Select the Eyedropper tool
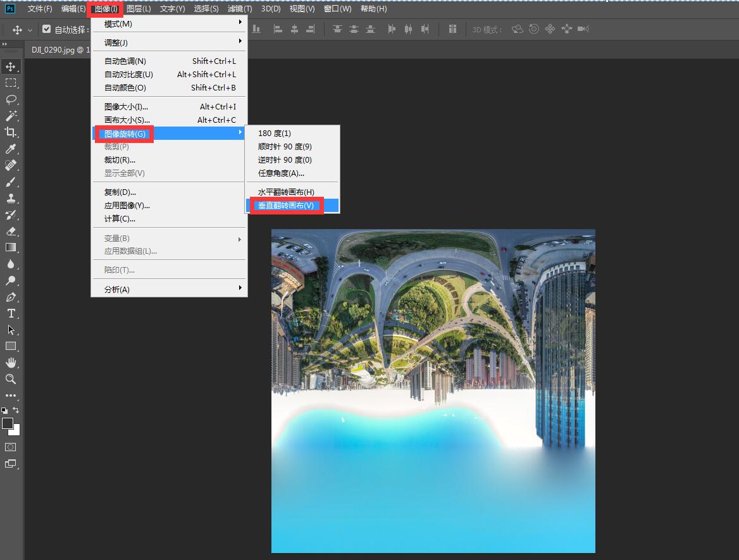 10,149
